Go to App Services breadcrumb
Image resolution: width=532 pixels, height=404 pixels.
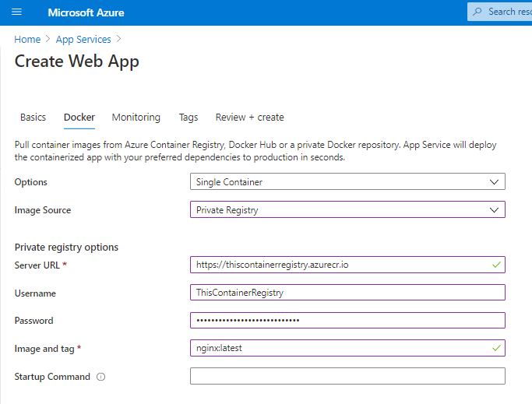click(83, 40)
